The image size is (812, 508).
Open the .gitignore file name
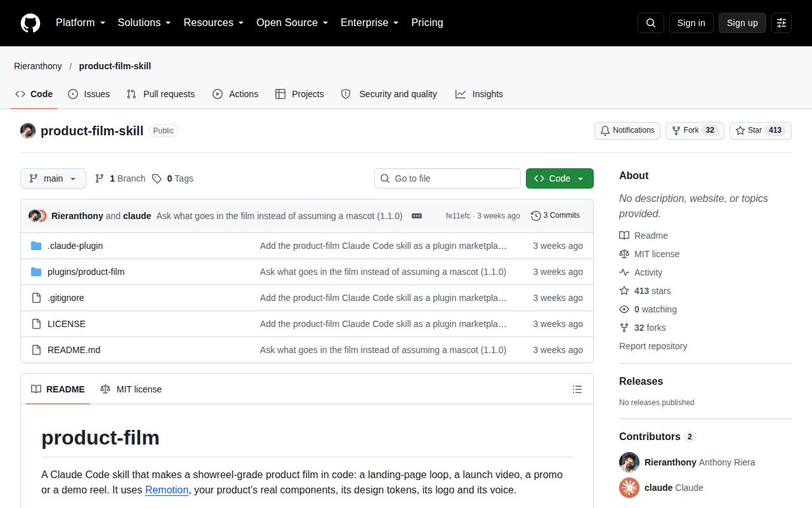(x=65, y=298)
